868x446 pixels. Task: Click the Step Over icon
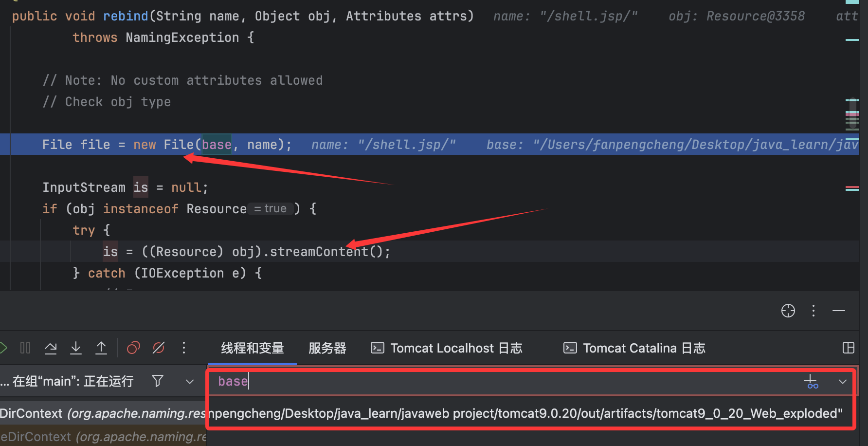(51, 348)
